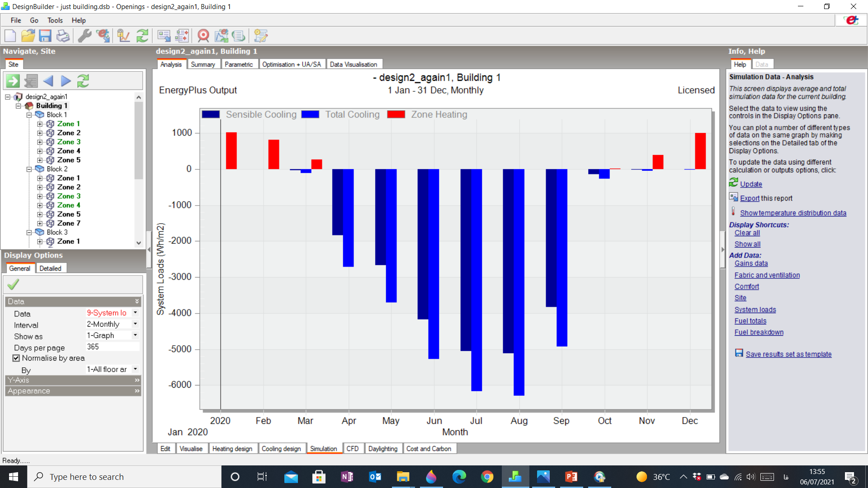
Task: Click the Zone Heating red legend swatch
Action: tap(396, 114)
